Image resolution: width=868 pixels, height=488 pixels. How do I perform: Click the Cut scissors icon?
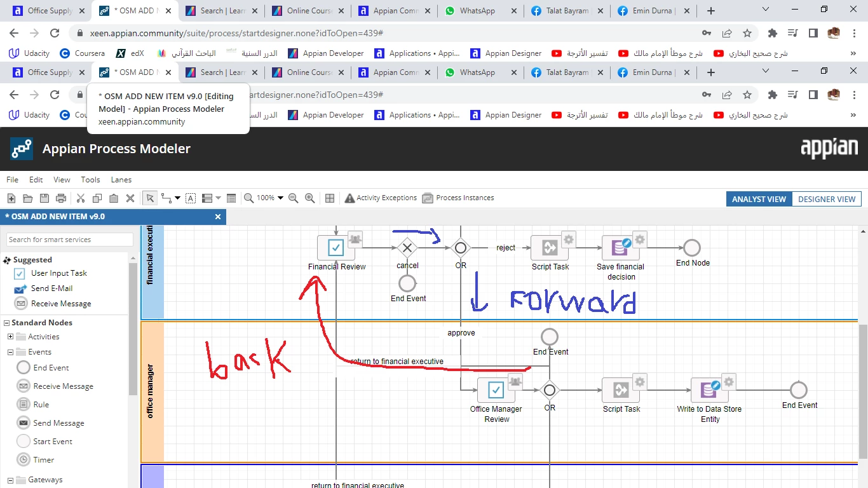coord(81,198)
